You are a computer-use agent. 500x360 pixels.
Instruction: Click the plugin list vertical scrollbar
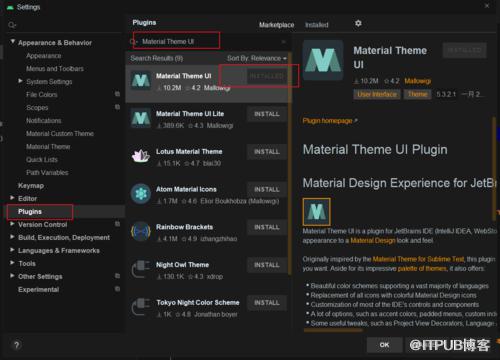[290, 163]
